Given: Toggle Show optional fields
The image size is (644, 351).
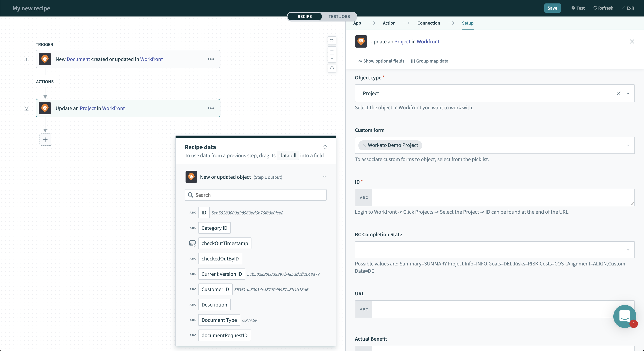Looking at the screenshot, I should coord(381,61).
